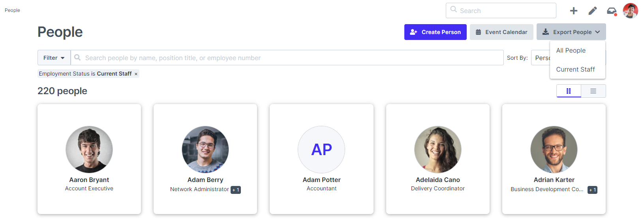Click the Create Person button

[x=435, y=32]
